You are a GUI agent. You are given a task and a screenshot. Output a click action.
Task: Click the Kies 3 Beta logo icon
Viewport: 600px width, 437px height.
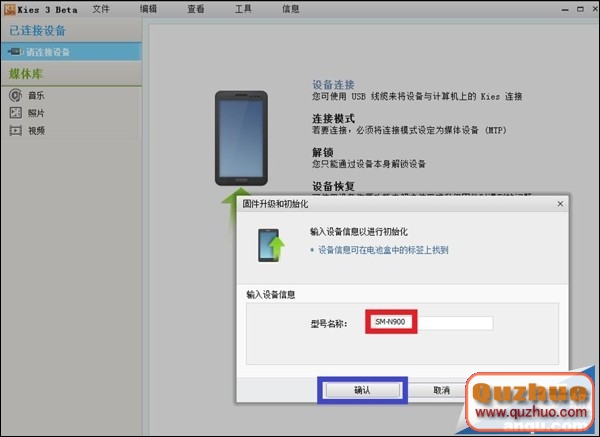click(10, 9)
